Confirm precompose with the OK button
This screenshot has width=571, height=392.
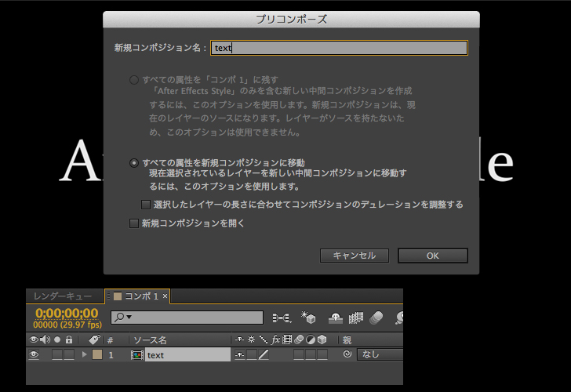pyautogui.click(x=432, y=256)
